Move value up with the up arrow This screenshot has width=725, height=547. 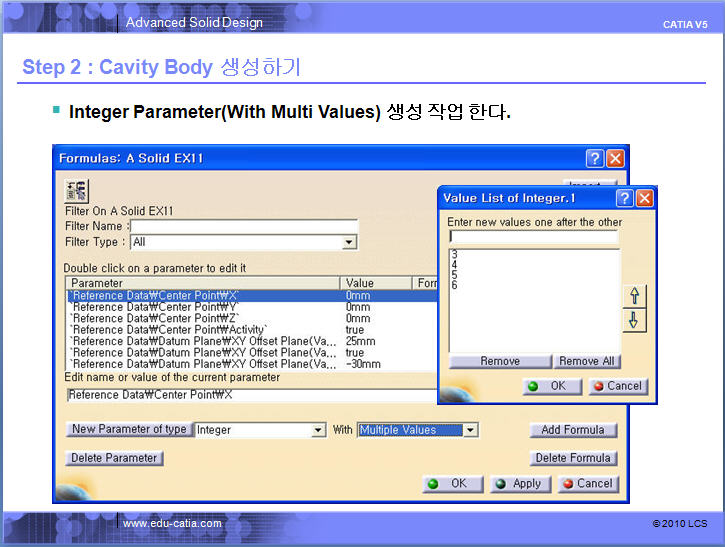[x=635, y=296]
